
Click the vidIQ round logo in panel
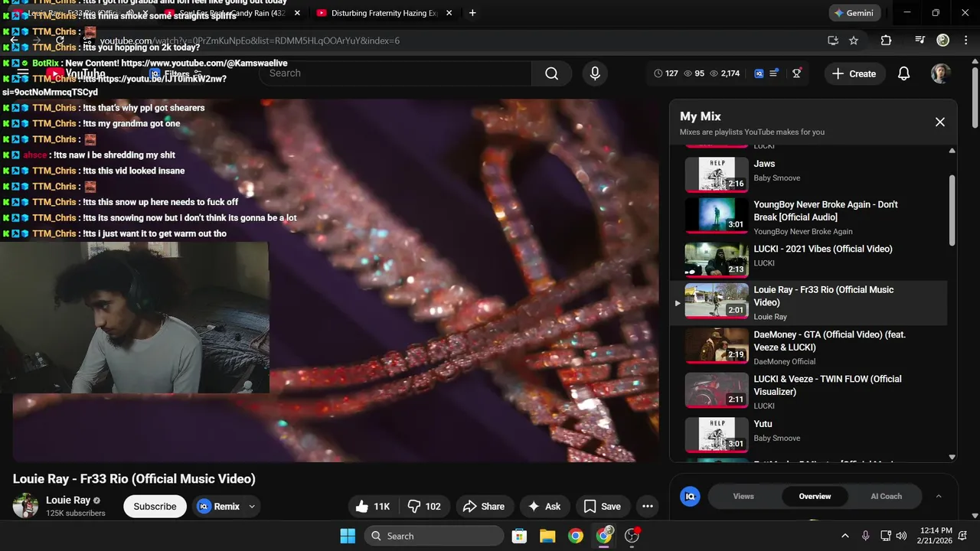point(690,497)
